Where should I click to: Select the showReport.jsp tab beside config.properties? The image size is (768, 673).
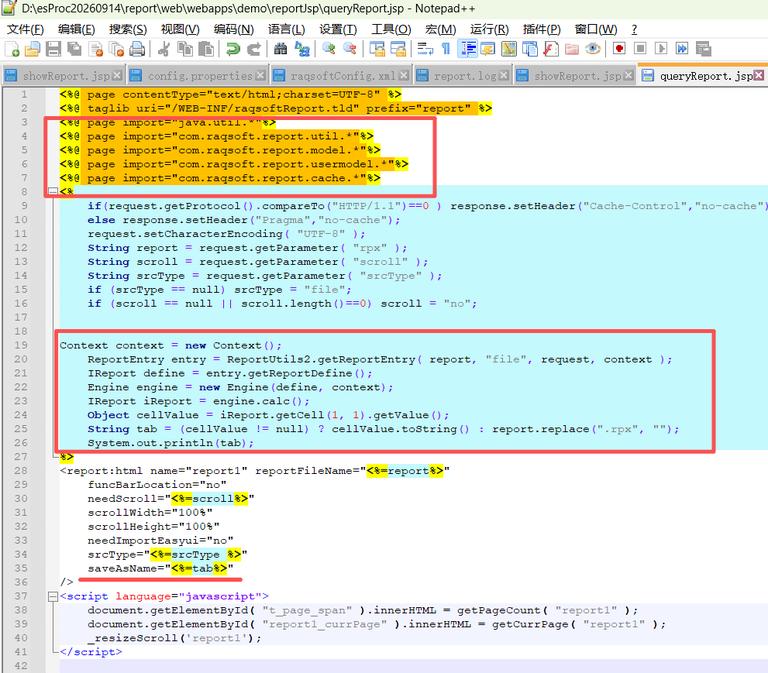point(66,76)
